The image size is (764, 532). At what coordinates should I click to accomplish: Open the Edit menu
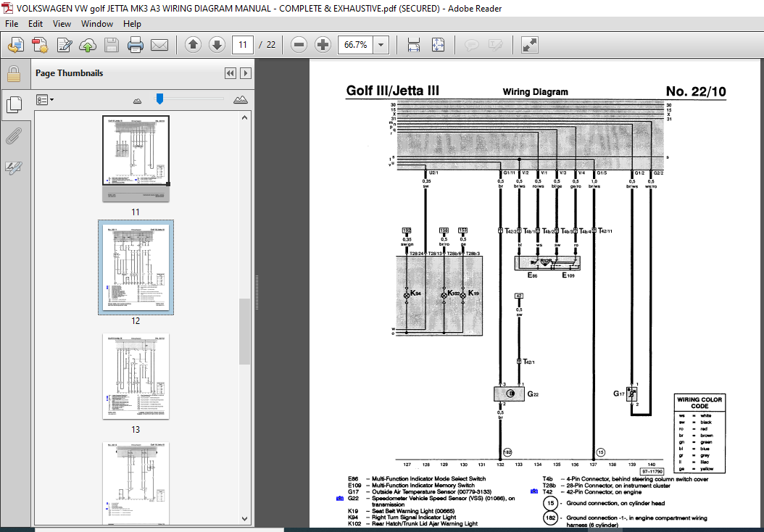[35, 23]
